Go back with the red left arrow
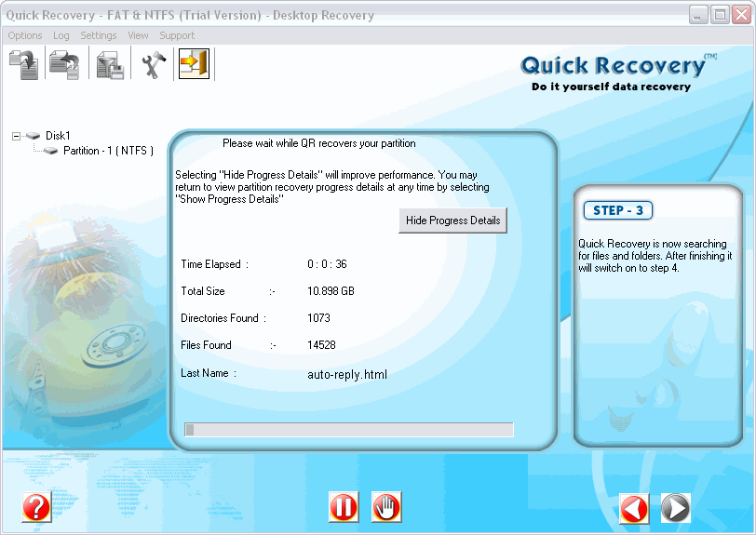 pyautogui.click(x=634, y=509)
